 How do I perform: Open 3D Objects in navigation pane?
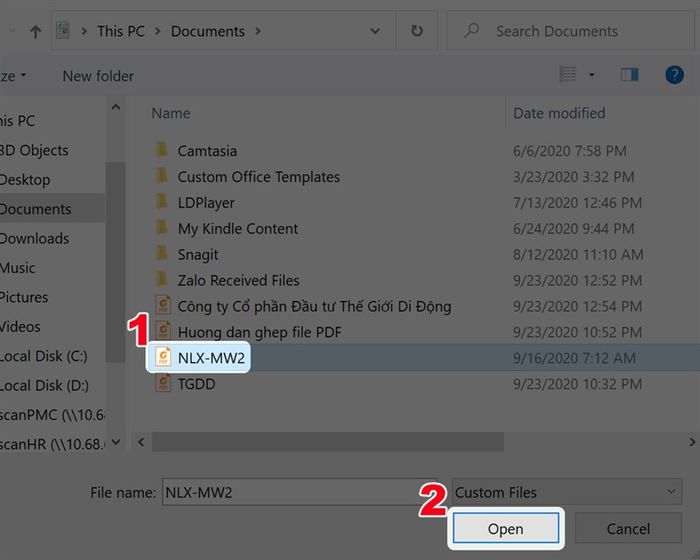[x=34, y=150]
